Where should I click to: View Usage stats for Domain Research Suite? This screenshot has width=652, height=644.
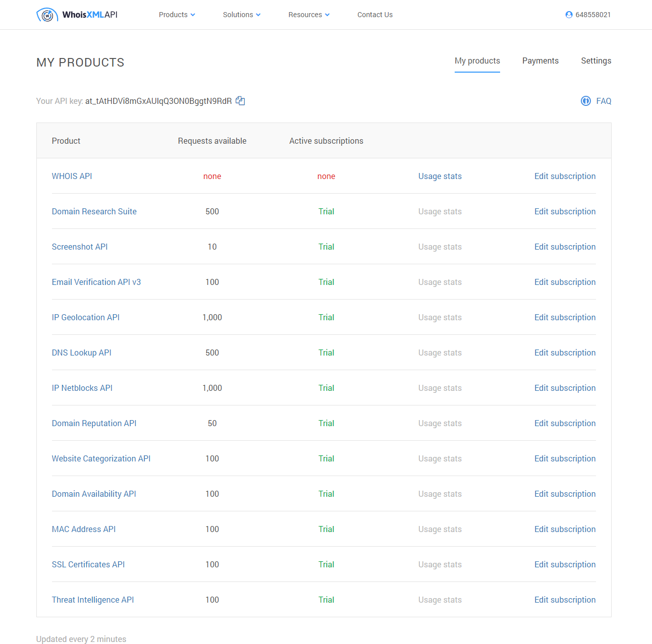coord(440,211)
